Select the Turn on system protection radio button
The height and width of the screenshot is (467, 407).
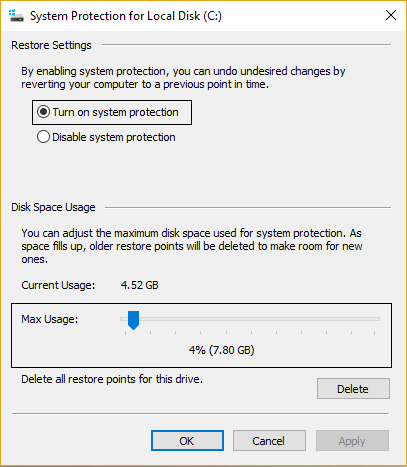tap(43, 112)
